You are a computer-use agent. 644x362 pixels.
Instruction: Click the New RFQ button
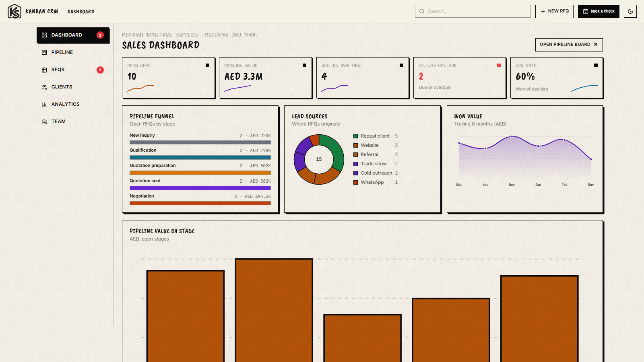(555, 11)
